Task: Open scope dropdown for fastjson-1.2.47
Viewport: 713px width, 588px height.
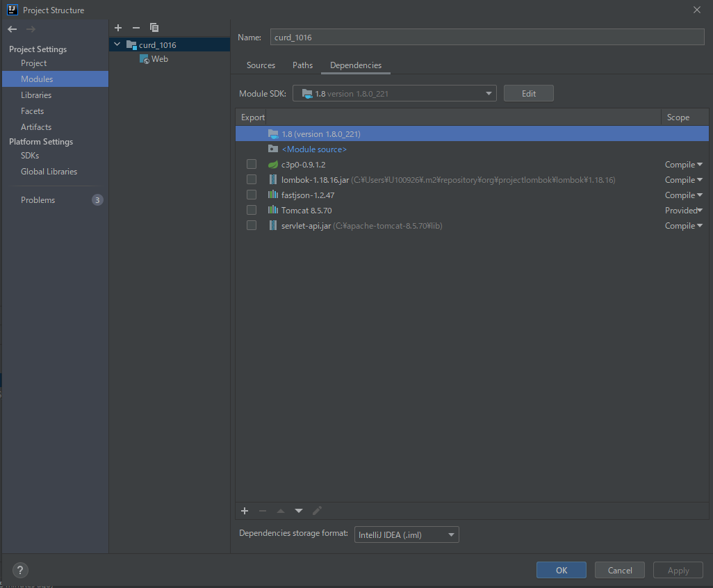Action: click(x=683, y=195)
